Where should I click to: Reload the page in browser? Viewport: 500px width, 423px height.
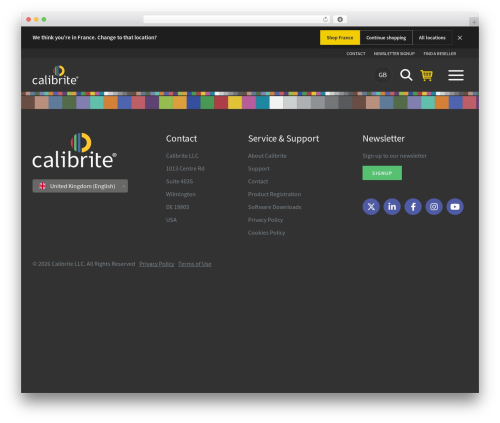pos(325,19)
